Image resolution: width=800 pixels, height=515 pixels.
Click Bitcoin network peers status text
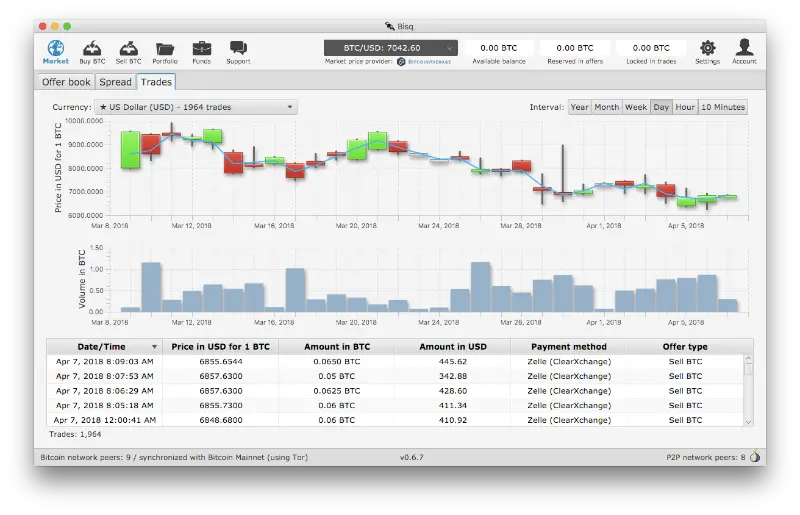click(174, 457)
